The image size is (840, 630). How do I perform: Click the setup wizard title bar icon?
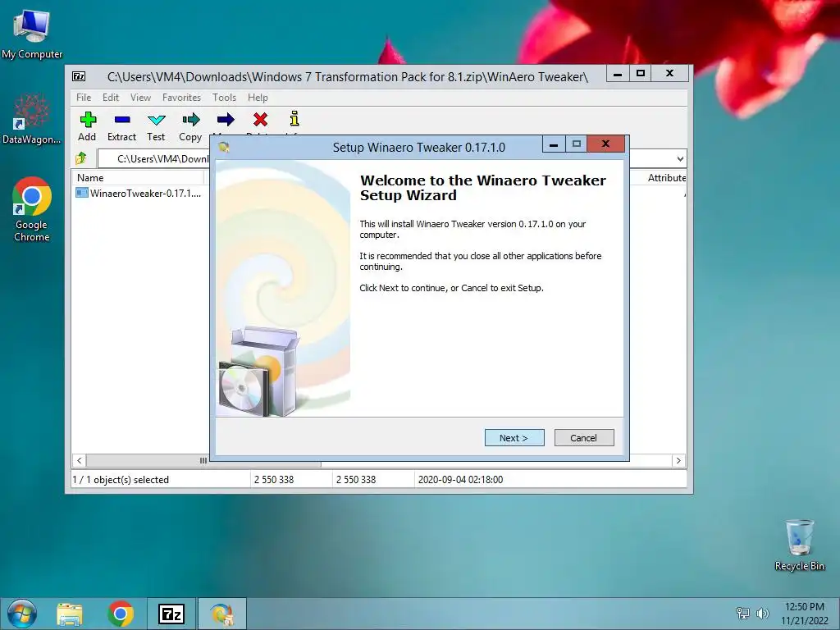coord(224,148)
